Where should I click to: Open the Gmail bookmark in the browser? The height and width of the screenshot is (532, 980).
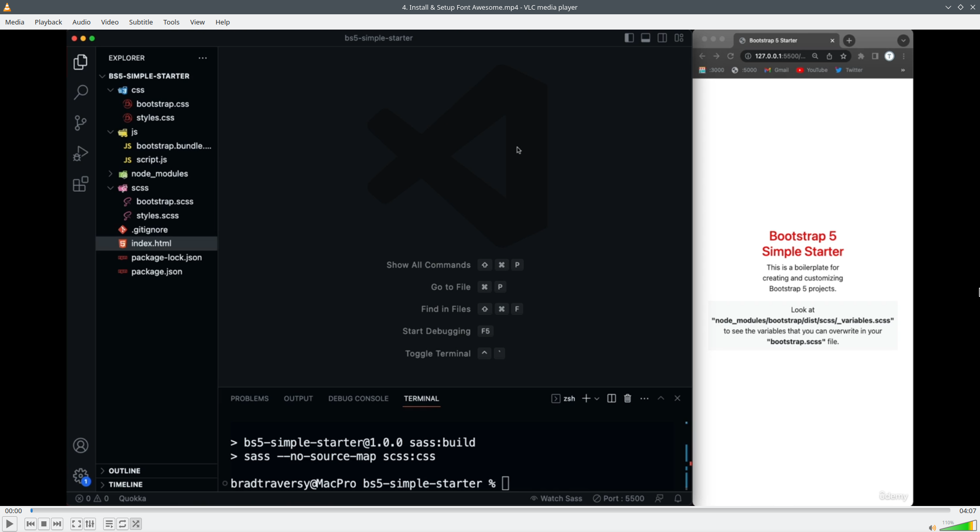776,70
